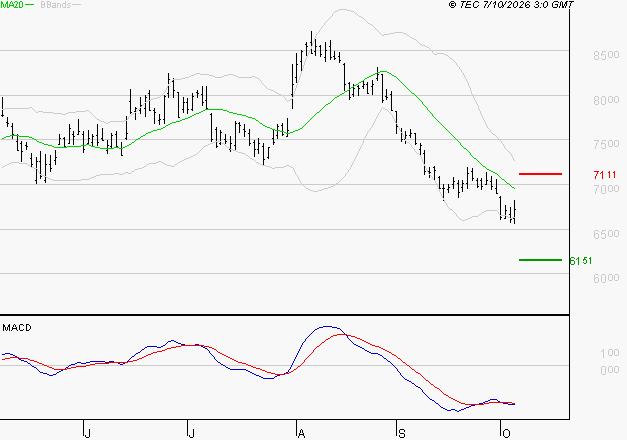Click the O month marker
The height and width of the screenshot is (440, 627).
click(x=506, y=434)
